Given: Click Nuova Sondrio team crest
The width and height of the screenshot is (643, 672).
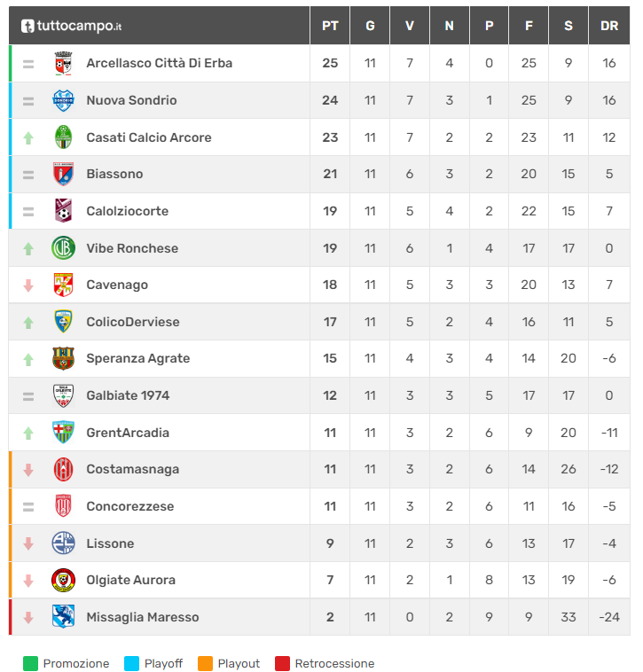Looking at the screenshot, I should tap(63, 100).
